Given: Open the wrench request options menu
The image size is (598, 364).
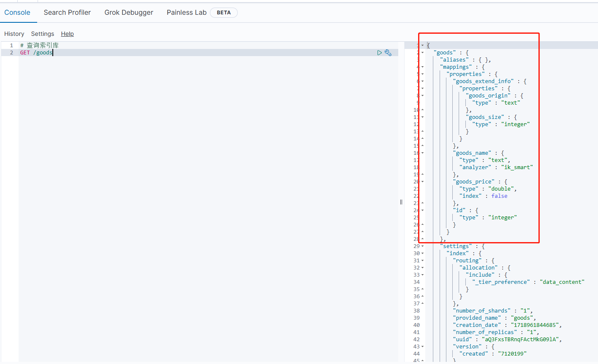Looking at the screenshot, I should click(388, 53).
